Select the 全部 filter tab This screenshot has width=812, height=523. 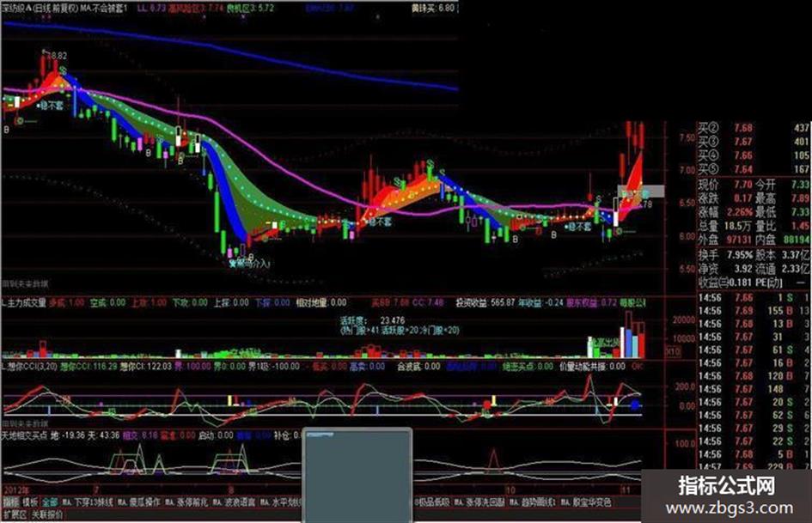(50, 502)
